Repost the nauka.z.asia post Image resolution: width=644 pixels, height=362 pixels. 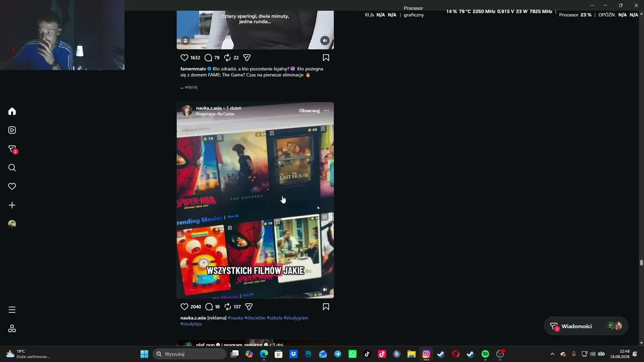tap(228, 307)
